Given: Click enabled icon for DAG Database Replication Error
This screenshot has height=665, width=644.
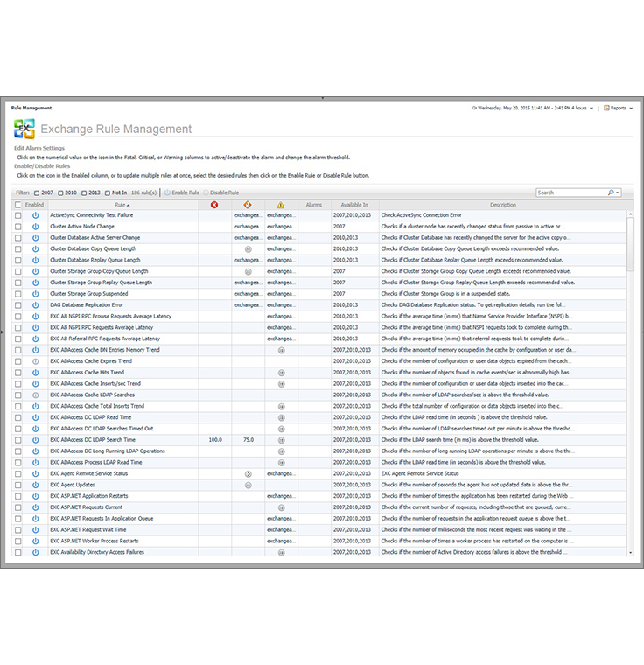Looking at the screenshot, I should coord(36,305).
